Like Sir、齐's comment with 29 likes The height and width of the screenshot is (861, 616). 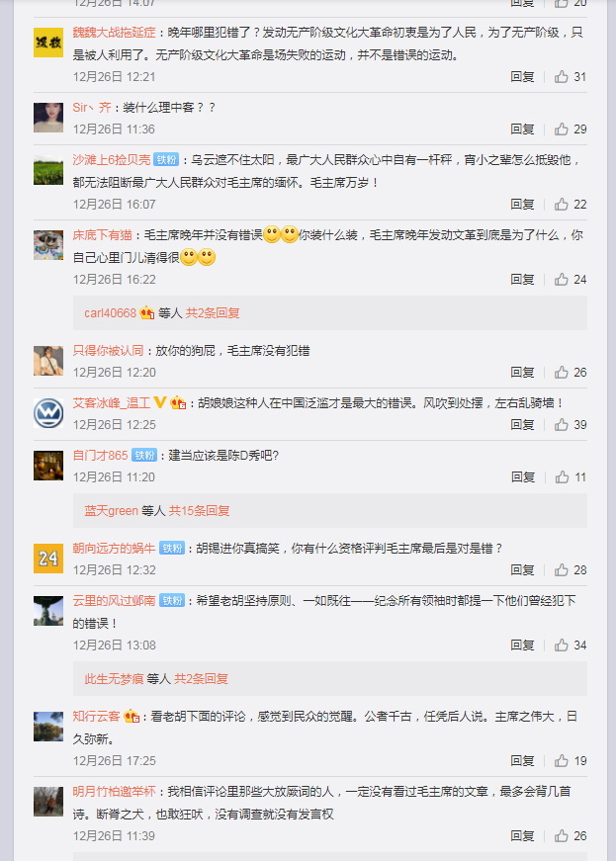tap(561, 129)
